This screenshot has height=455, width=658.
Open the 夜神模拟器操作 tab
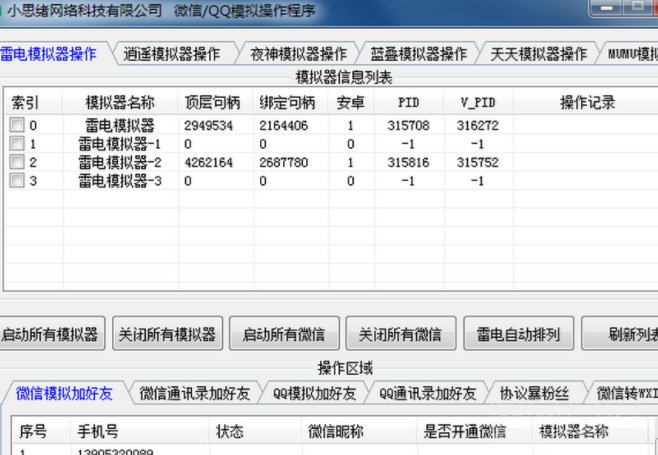point(298,54)
